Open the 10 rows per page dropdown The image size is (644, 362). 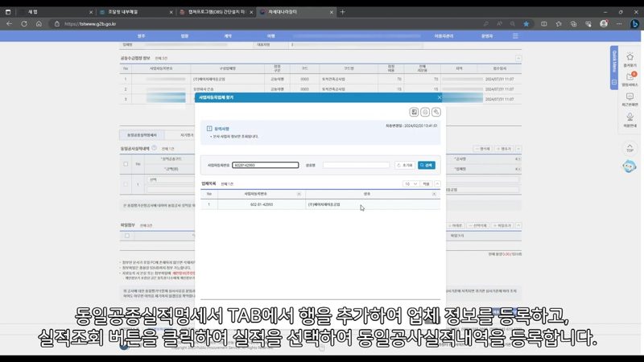point(411,184)
